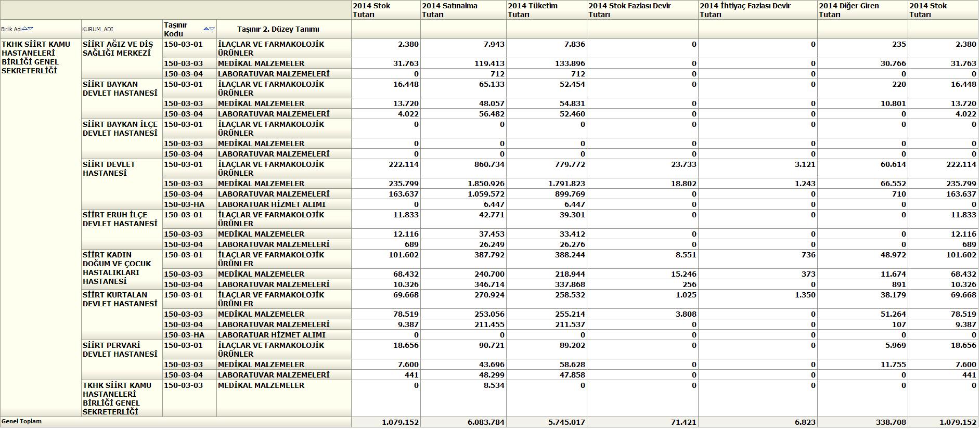The height and width of the screenshot is (429, 980).
Task: Select the 'Taşınır 2. Düzey Tanımı' column header
Action: 278,29
